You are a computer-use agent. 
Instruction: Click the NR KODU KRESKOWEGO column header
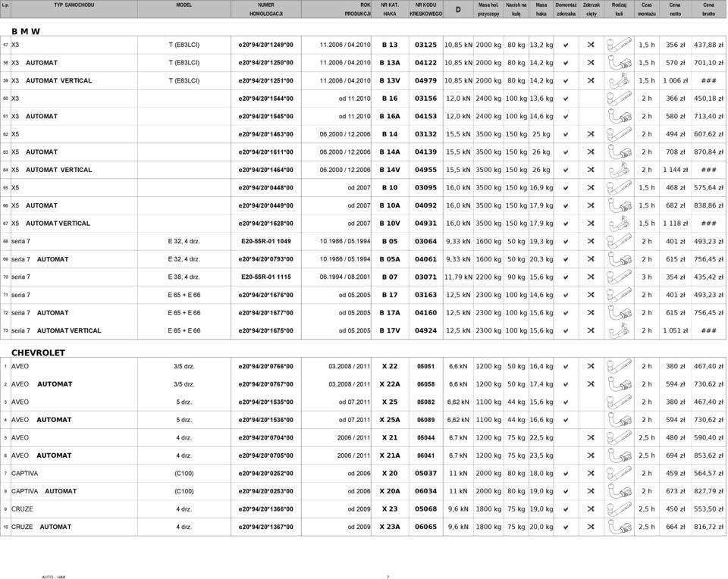click(425, 9)
